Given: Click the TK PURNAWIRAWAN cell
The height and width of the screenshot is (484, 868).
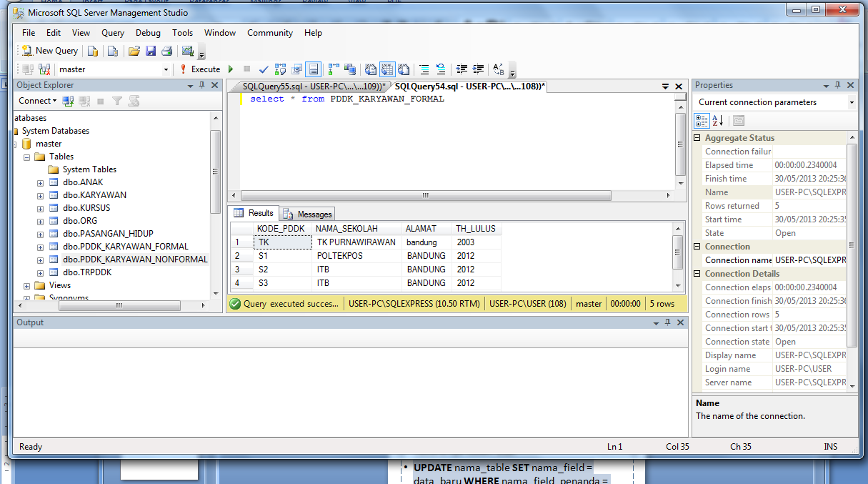Looking at the screenshot, I should [356, 242].
